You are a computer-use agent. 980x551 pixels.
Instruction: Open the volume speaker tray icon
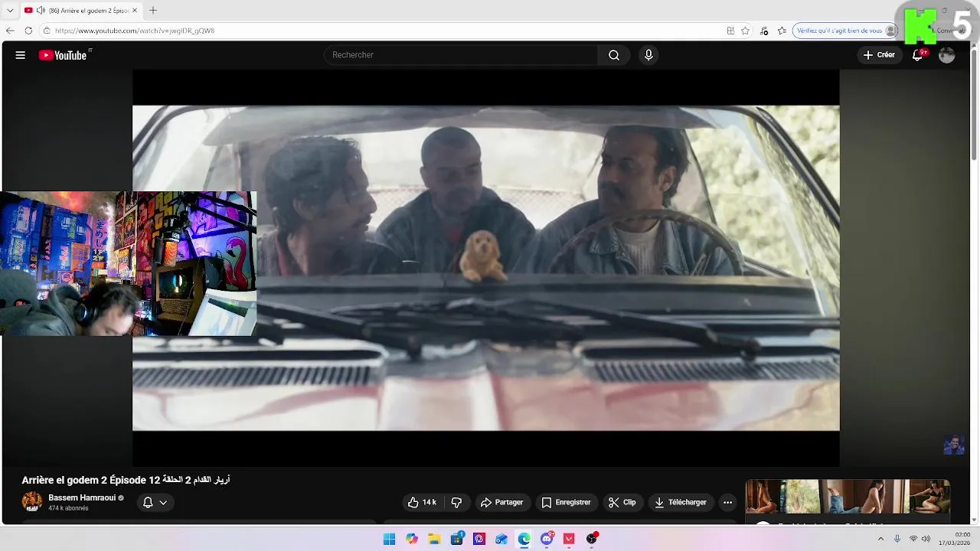pyautogui.click(x=926, y=539)
